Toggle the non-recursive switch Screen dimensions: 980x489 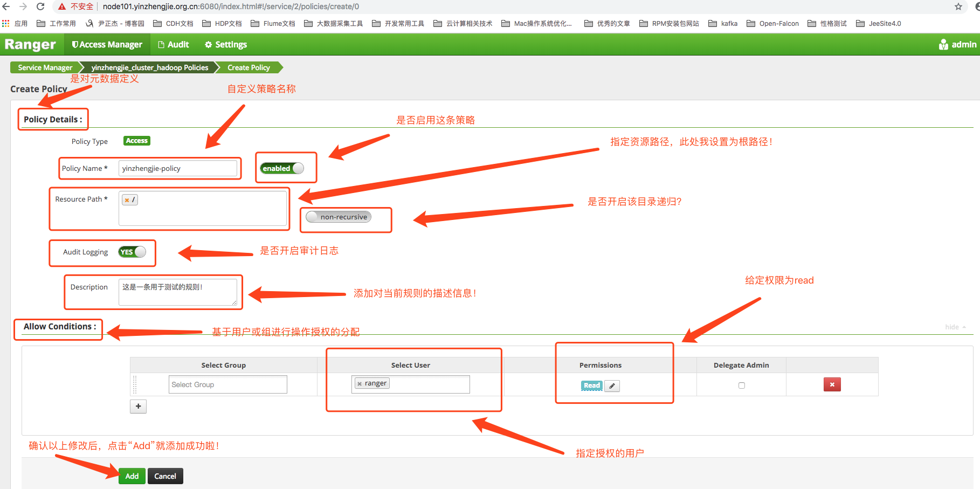point(339,217)
